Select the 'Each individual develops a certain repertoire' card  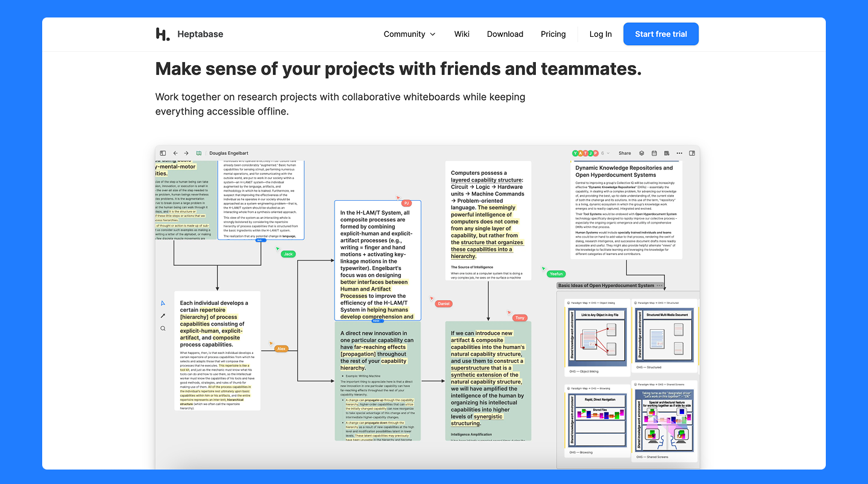pyautogui.click(x=218, y=351)
